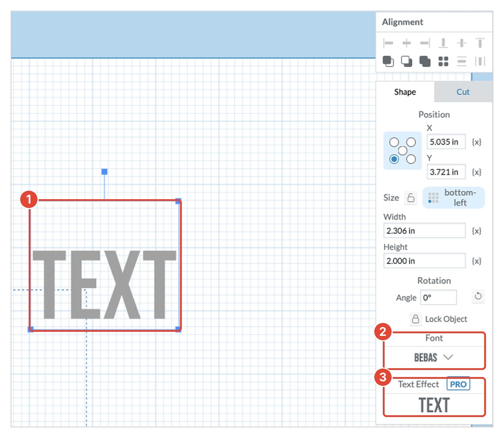Distribute objects vertically
The image size is (504, 438).
(x=462, y=61)
